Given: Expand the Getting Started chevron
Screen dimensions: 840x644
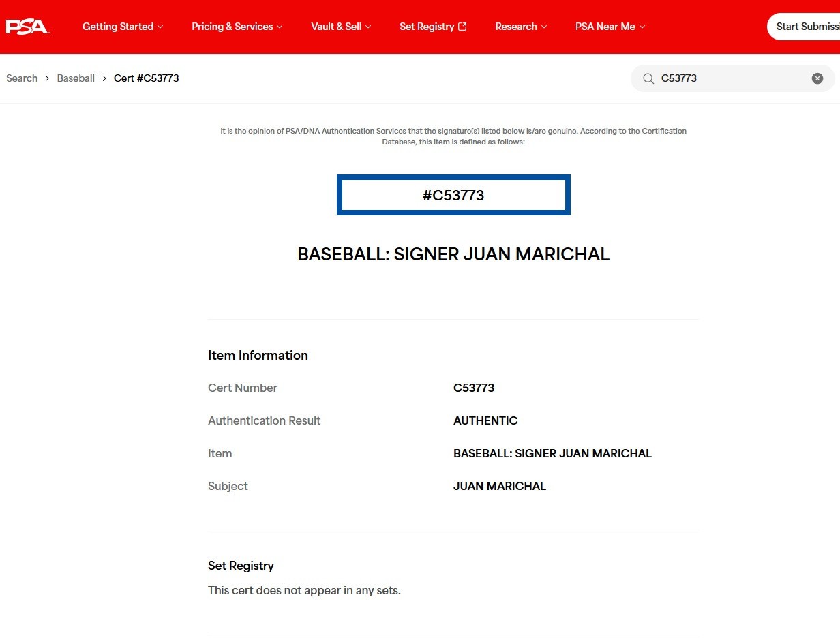Looking at the screenshot, I should click(x=160, y=27).
